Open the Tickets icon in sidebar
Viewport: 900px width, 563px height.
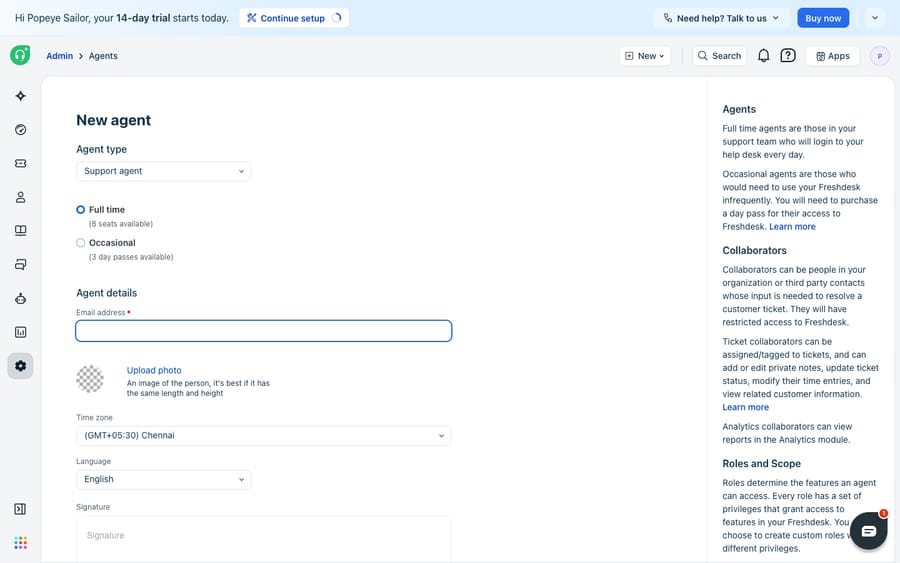pos(21,164)
